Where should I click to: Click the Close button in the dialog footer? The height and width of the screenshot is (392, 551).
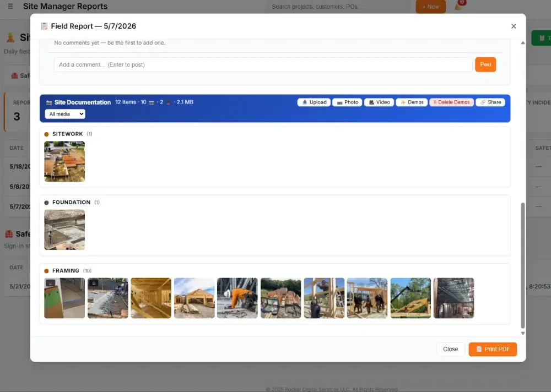(451, 349)
